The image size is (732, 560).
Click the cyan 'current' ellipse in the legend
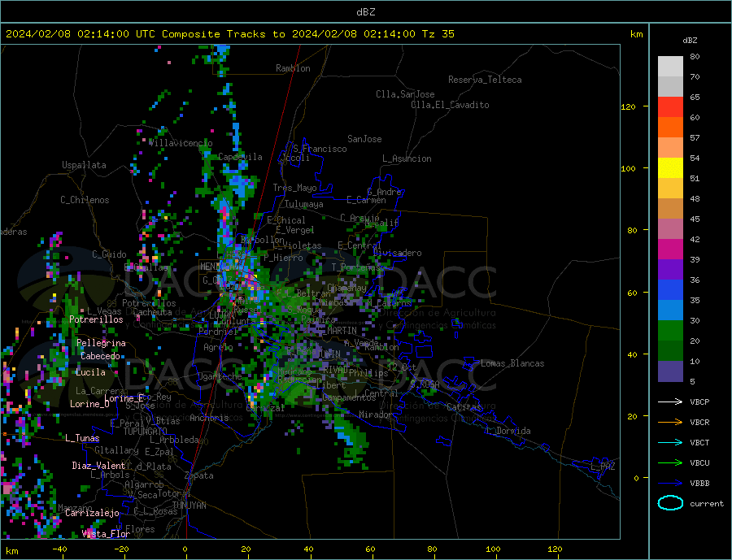pos(670,503)
